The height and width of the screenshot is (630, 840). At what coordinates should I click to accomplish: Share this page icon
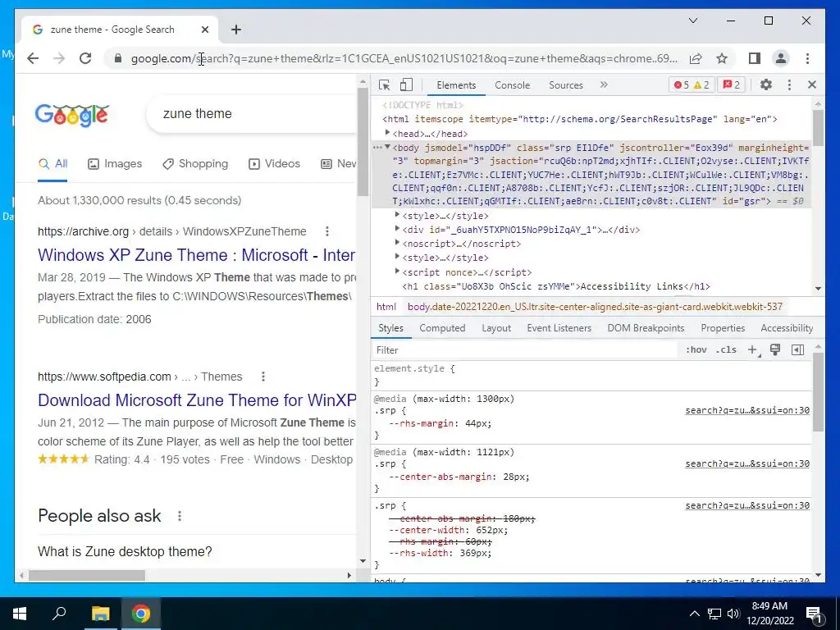[696, 58]
